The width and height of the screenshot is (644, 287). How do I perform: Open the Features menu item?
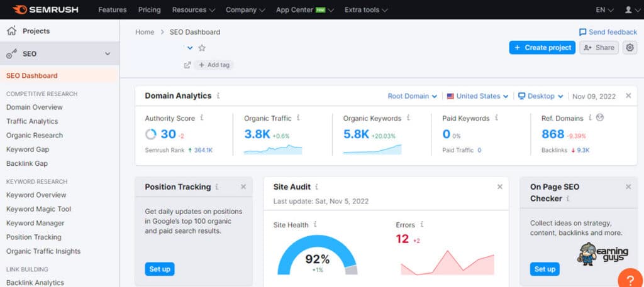pyautogui.click(x=113, y=9)
